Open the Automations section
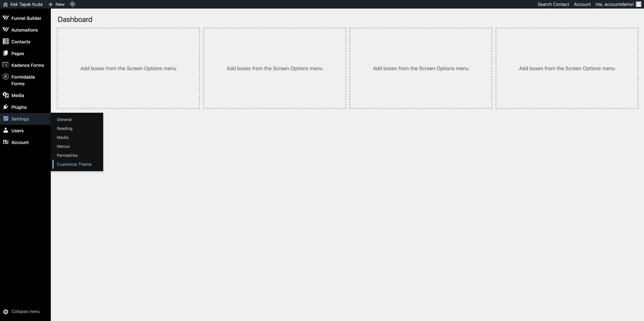This screenshot has height=321, width=644. tap(25, 30)
